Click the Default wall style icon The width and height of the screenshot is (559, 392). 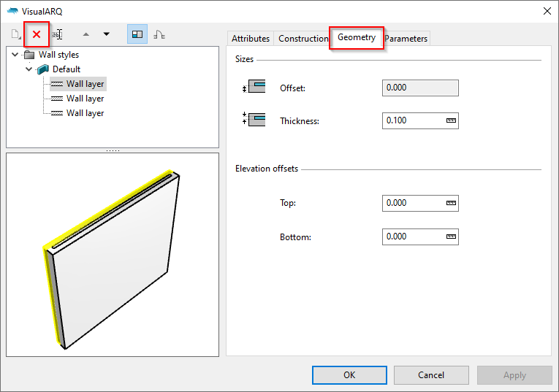click(43, 69)
